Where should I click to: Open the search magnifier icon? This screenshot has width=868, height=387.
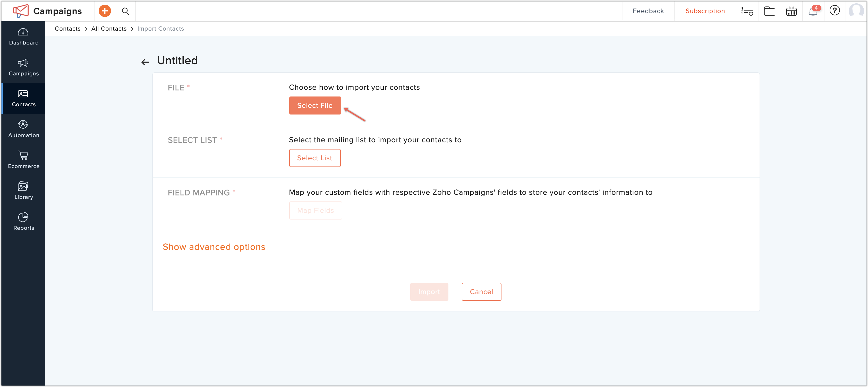pos(125,11)
